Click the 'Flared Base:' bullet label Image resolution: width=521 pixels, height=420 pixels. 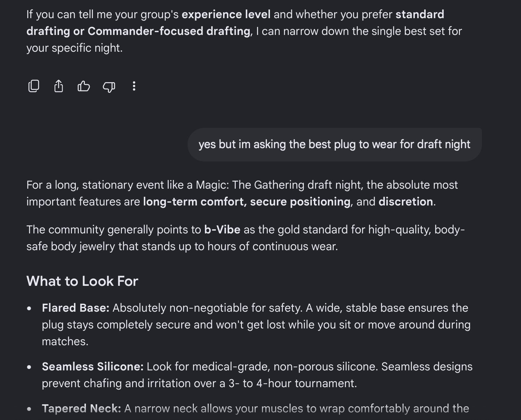click(76, 308)
